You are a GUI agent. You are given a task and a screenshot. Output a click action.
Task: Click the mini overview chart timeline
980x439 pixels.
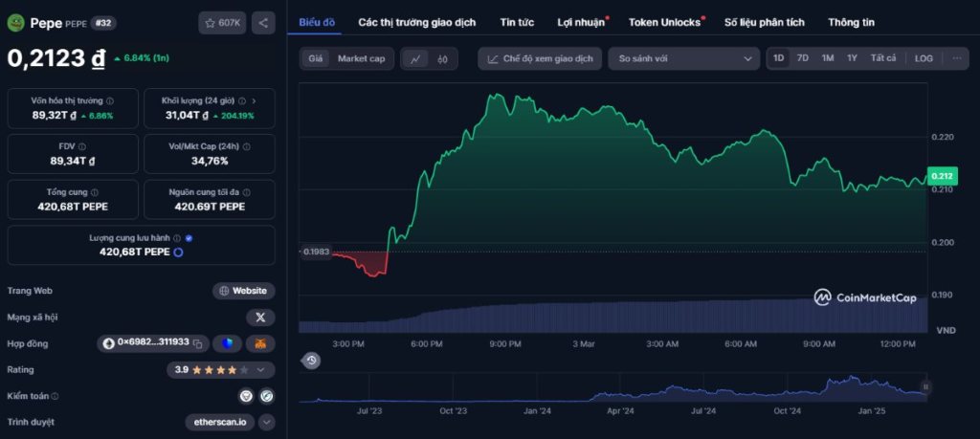(x=613, y=388)
